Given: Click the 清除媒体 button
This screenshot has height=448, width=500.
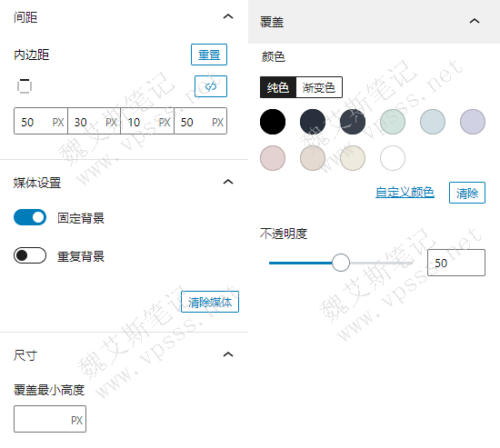Looking at the screenshot, I should point(210,302).
